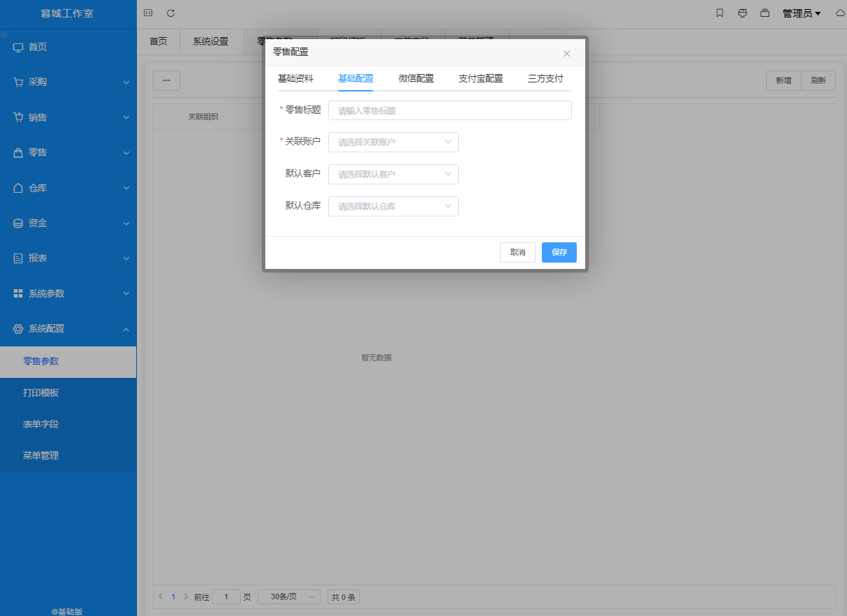Switch to the 微信配置 tab
The width and height of the screenshot is (847, 616).
pos(415,79)
